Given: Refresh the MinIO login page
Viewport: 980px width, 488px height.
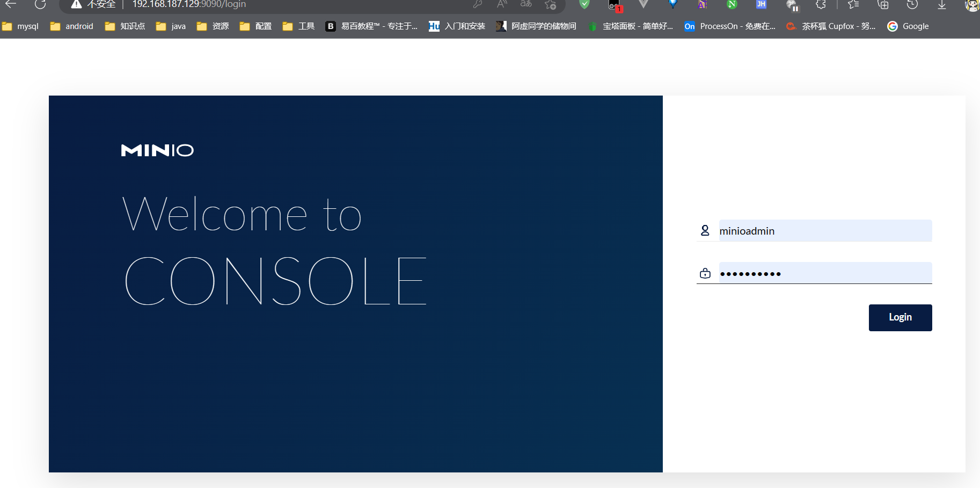Looking at the screenshot, I should [x=41, y=5].
